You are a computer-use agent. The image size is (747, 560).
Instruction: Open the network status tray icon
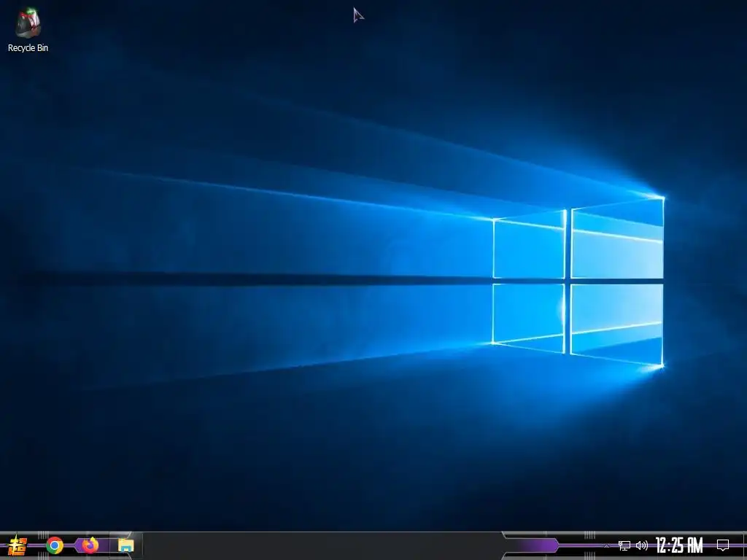point(624,545)
